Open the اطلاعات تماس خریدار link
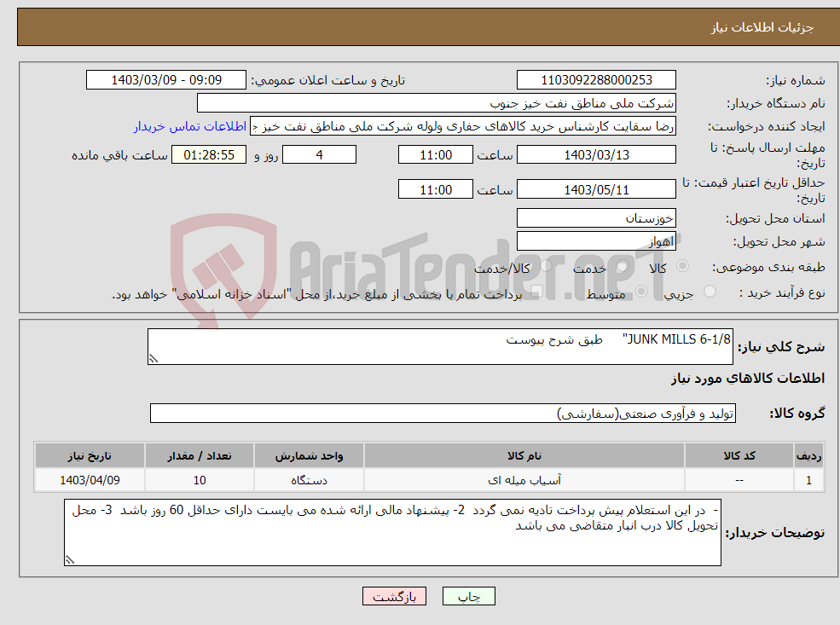Screen dimensions: 840x625 click(189, 126)
